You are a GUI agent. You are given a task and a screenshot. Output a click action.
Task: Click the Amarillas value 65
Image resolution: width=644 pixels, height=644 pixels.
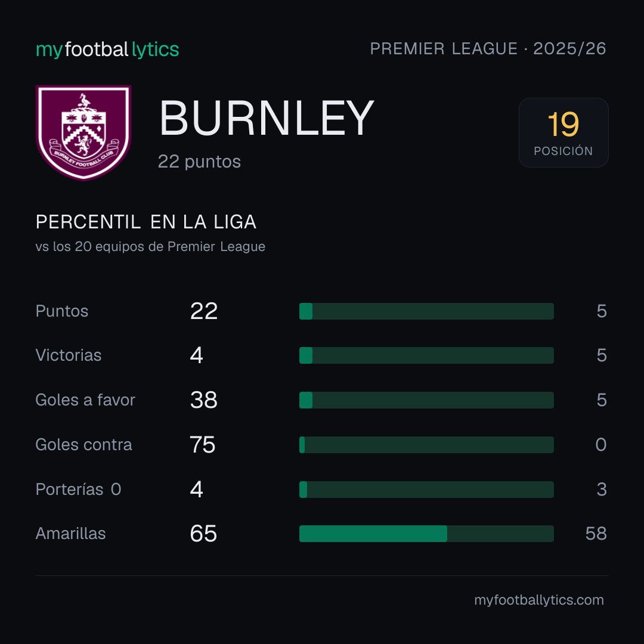(203, 534)
